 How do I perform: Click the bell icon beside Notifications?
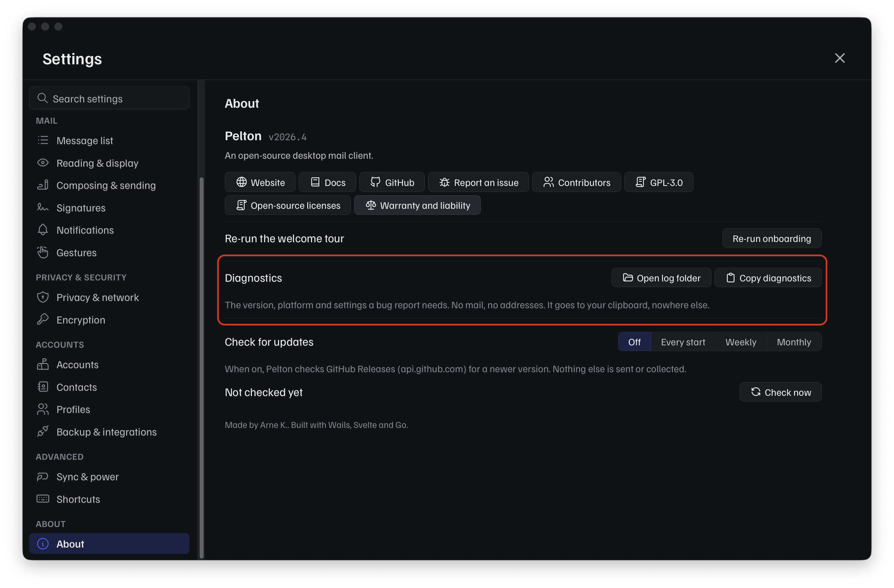[x=43, y=230]
